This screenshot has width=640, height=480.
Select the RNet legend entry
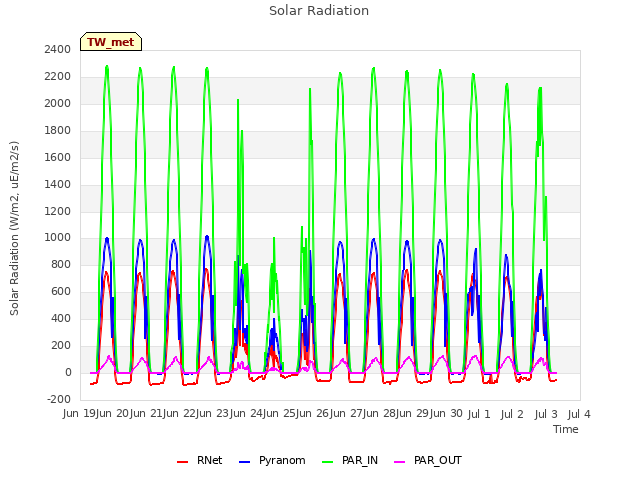200,460
